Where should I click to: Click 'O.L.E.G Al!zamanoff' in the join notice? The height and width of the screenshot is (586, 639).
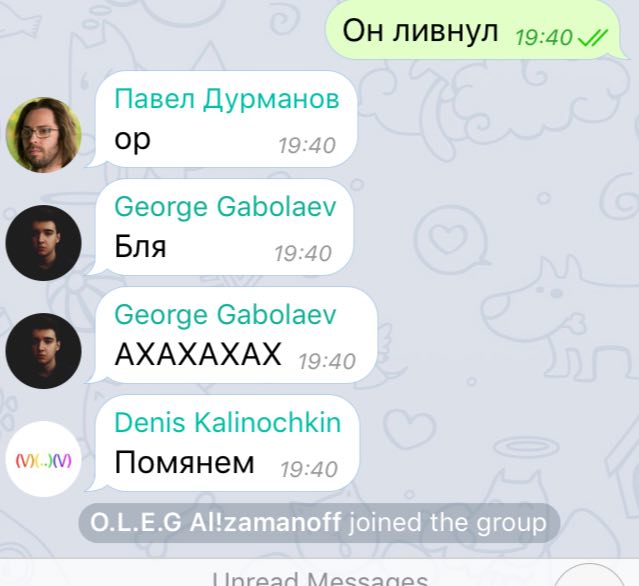[x=215, y=523]
